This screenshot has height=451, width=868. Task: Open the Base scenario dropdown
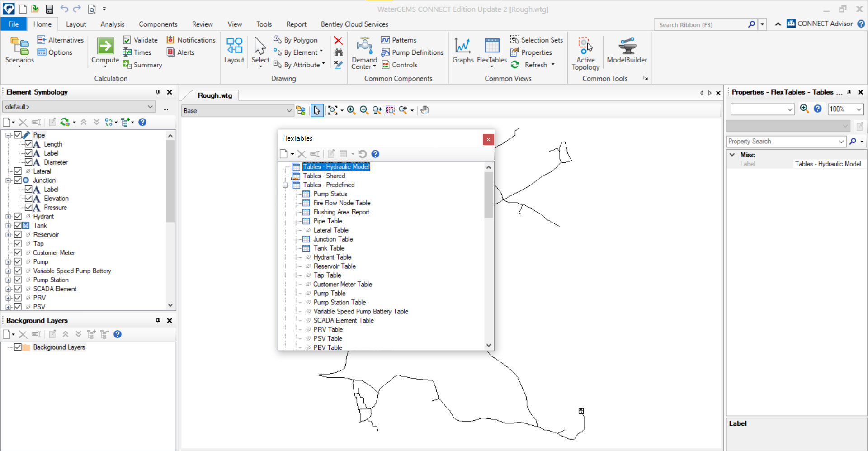(289, 111)
